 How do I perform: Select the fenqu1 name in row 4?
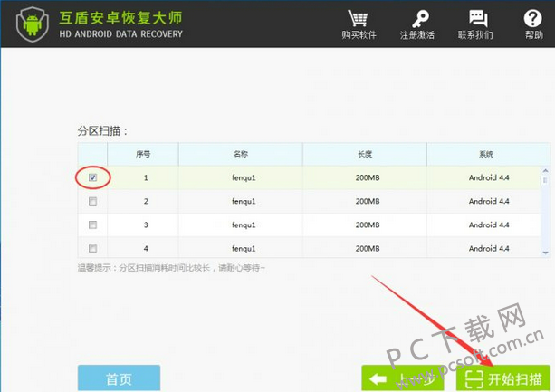click(244, 248)
